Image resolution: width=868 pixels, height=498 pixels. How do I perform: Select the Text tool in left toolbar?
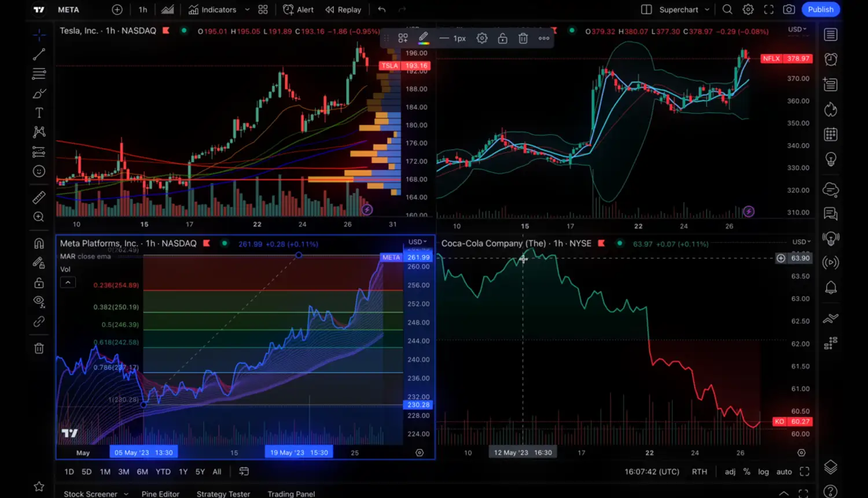click(39, 113)
